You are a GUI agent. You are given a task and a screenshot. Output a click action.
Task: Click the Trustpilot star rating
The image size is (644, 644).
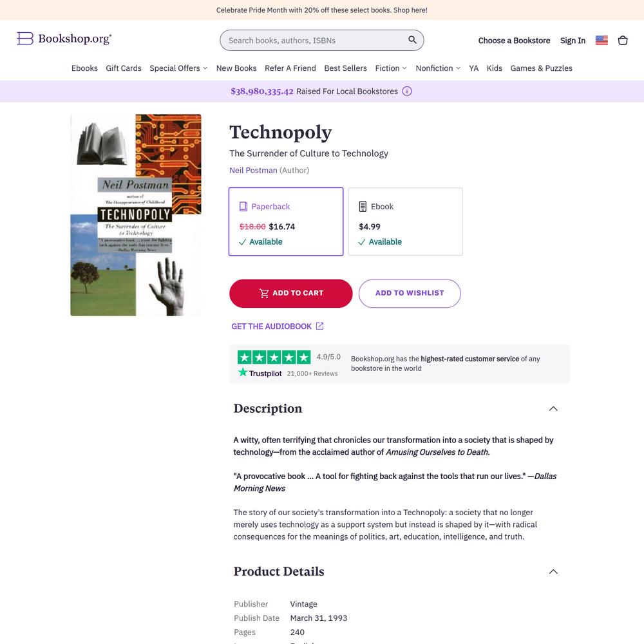point(274,357)
